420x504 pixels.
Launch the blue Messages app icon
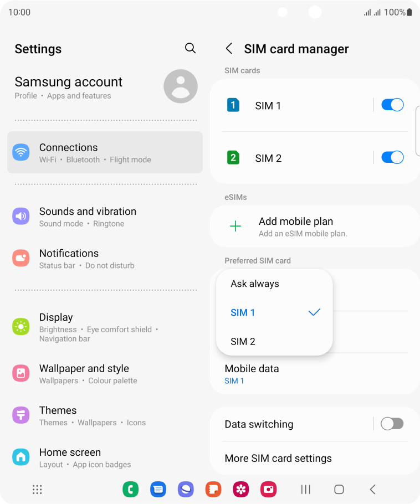(158, 489)
